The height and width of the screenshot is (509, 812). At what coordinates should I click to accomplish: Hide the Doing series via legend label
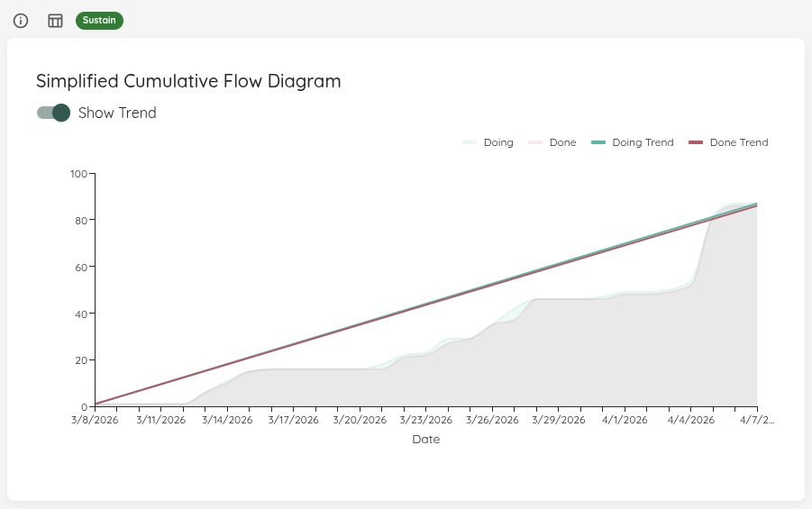[498, 142]
